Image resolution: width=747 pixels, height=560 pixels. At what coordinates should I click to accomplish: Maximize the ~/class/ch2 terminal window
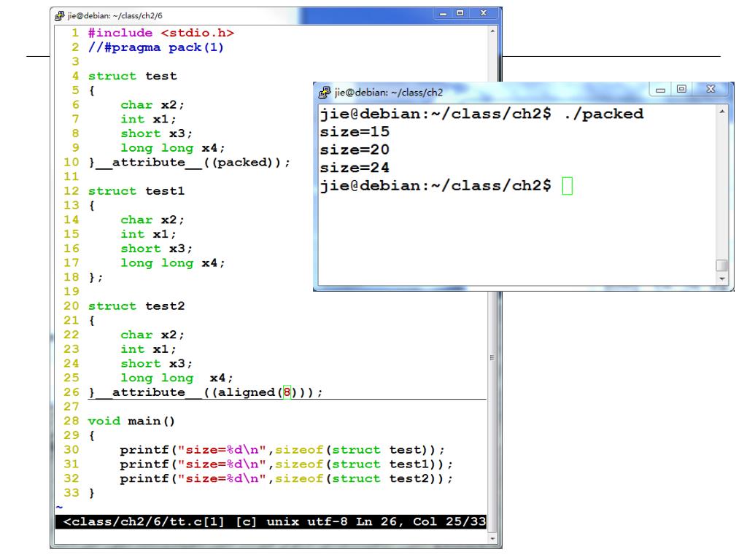[x=682, y=89]
